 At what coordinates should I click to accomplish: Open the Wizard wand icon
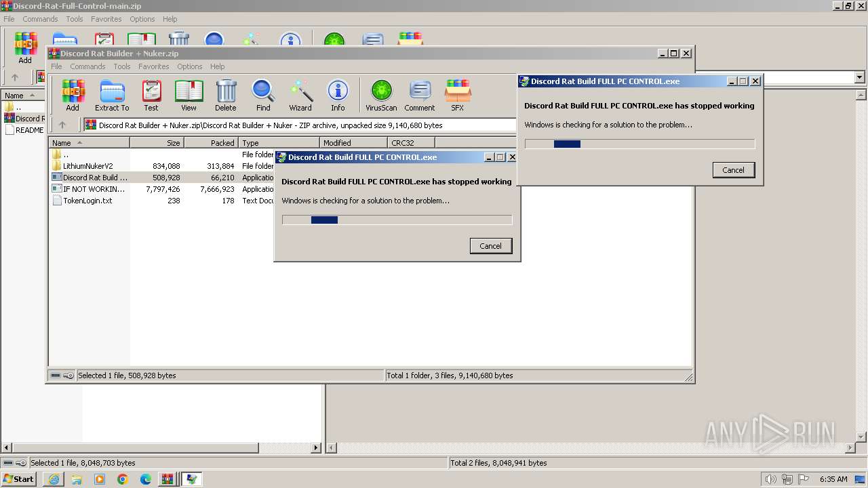click(300, 96)
